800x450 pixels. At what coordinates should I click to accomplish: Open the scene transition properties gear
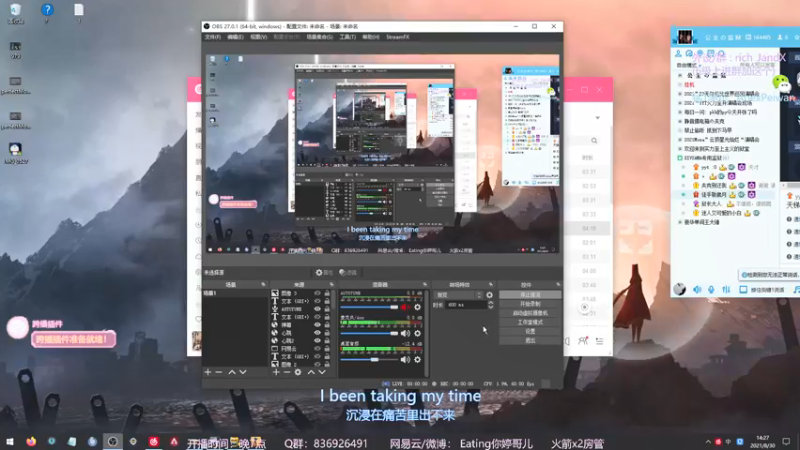pos(489,295)
